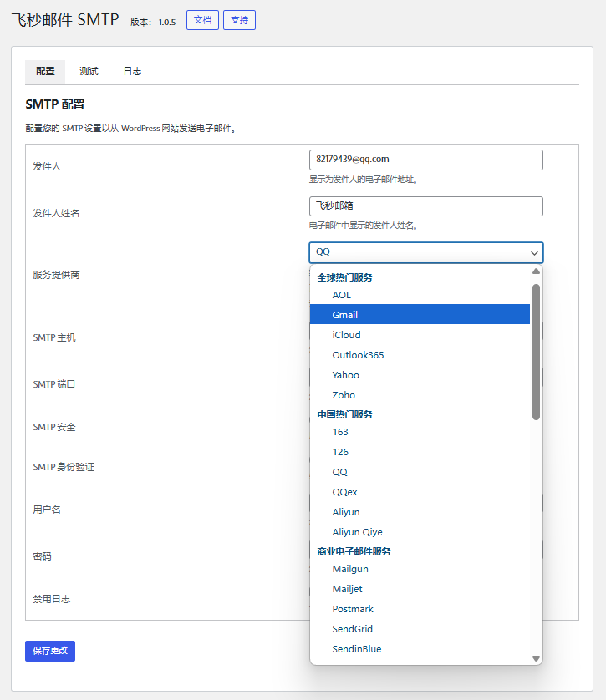606x700 pixels.
Task: Click the 商业电子邮件服务 group header
Action: 354,552
